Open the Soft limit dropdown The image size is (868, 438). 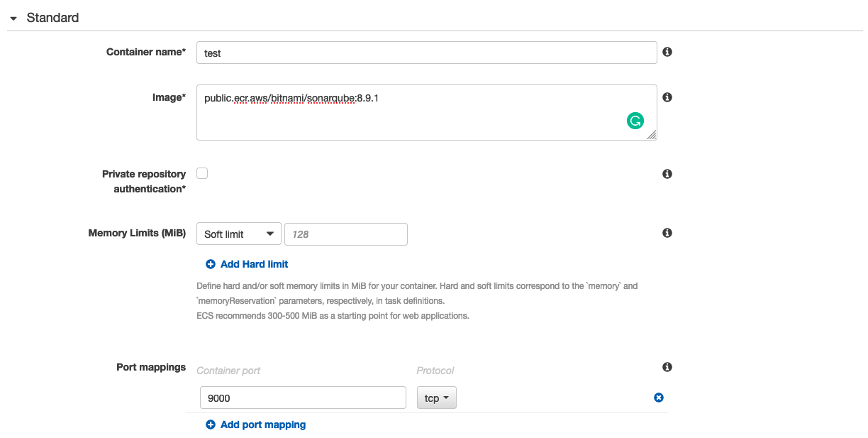tap(238, 234)
